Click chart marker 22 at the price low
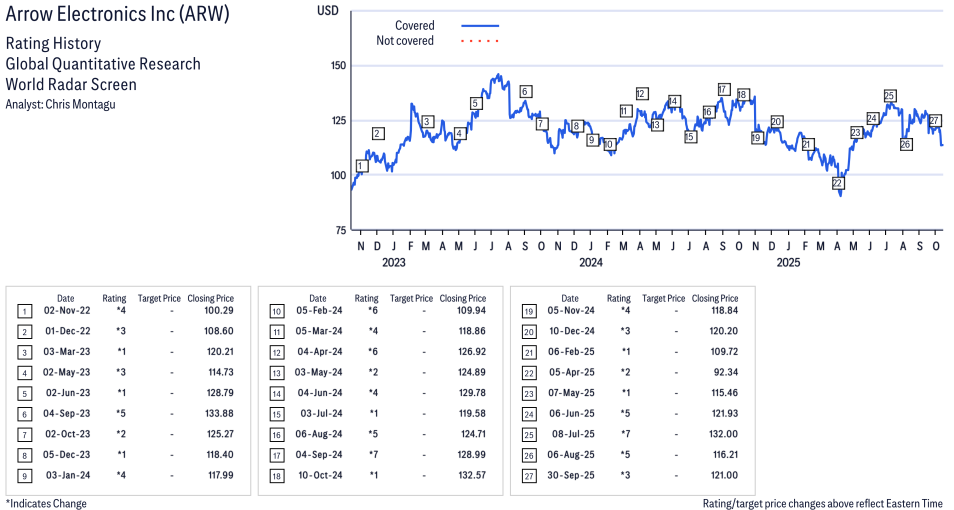 coord(838,183)
